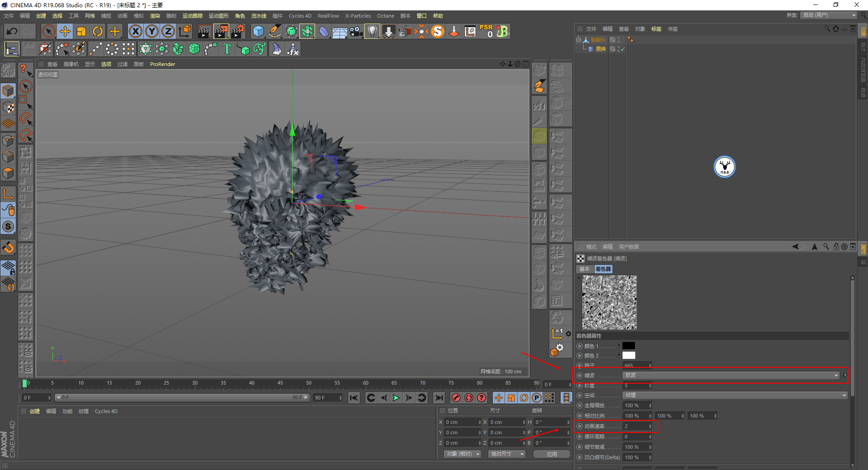Toggle the X axis lock

pos(135,31)
